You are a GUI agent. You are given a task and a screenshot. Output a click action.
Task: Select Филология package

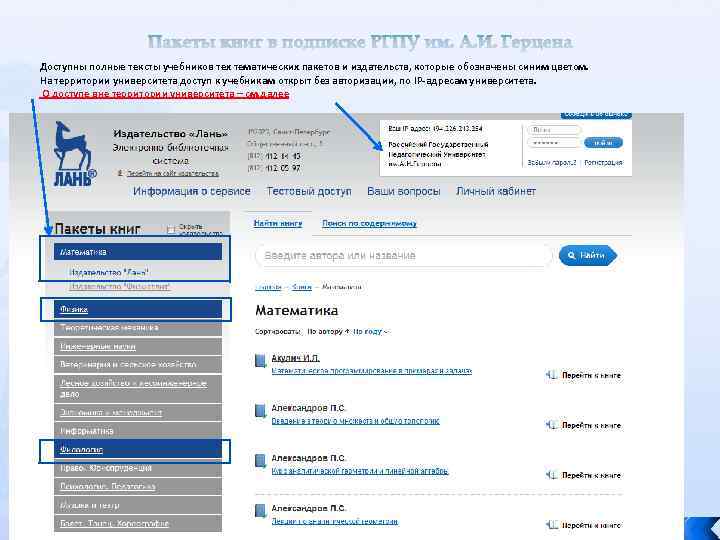pyautogui.click(x=138, y=450)
